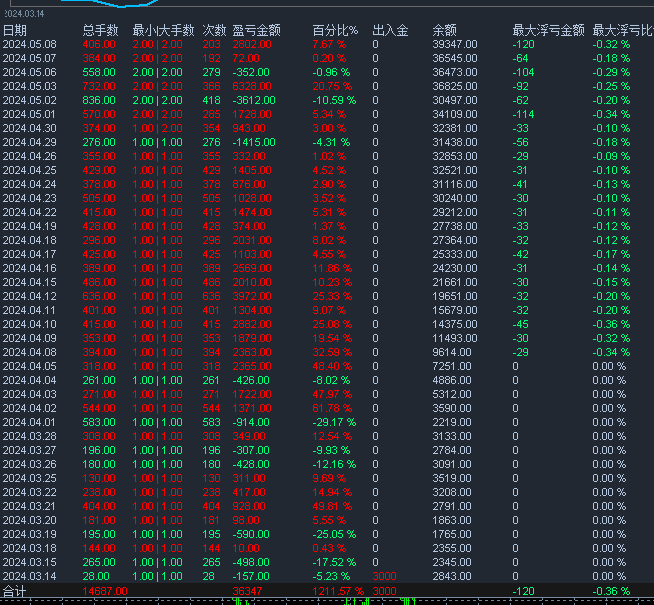Viewport: 654px width, 605px height.
Task: Click the 2024.03.14 date cell
Action: coord(29,577)
